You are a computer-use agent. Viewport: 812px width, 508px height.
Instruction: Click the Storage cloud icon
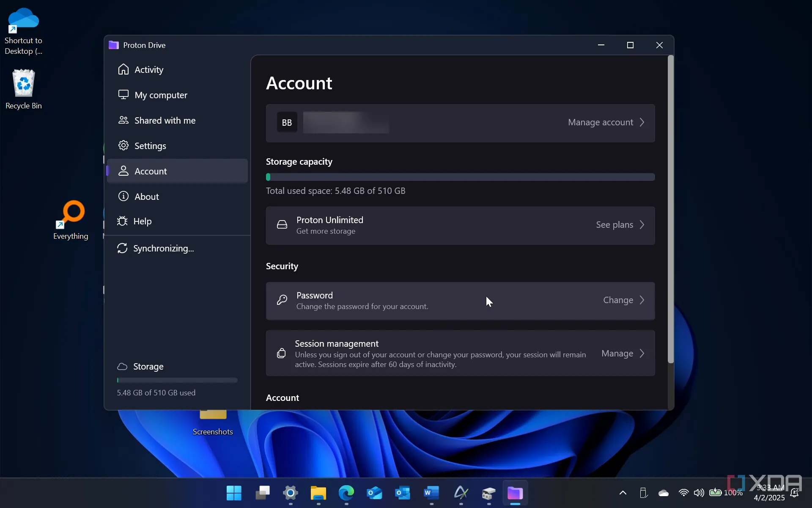[122, 366]
